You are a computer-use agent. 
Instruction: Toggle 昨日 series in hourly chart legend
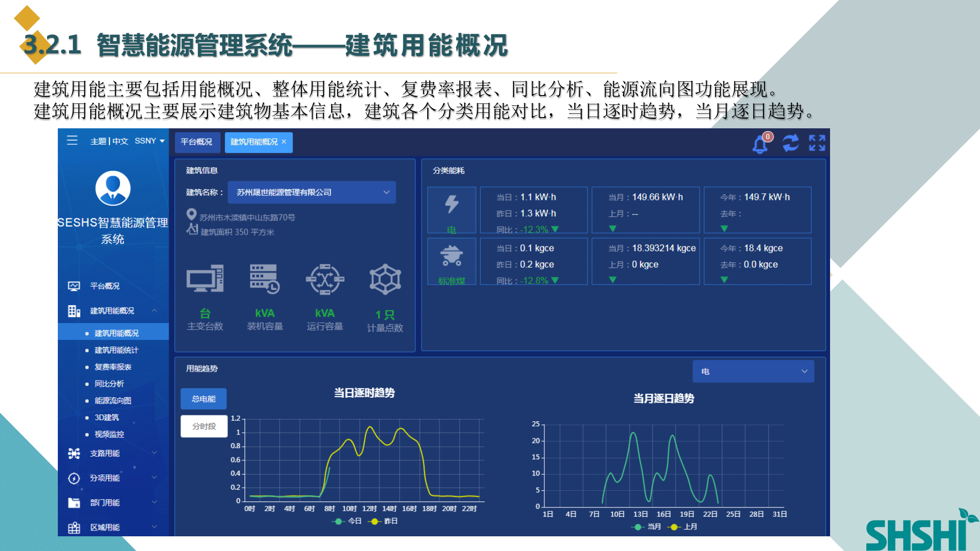[383, 521]
